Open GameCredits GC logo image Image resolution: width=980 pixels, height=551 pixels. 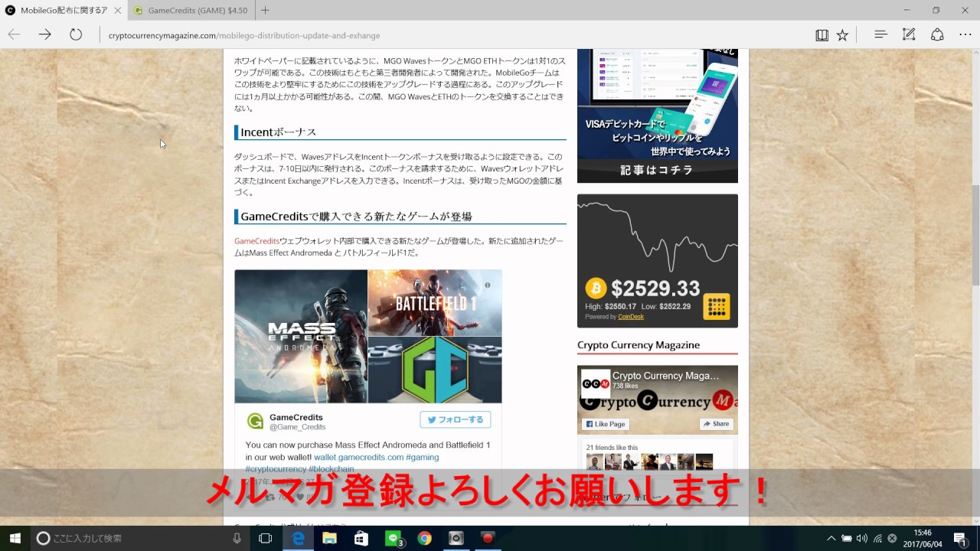coord(435,370)
